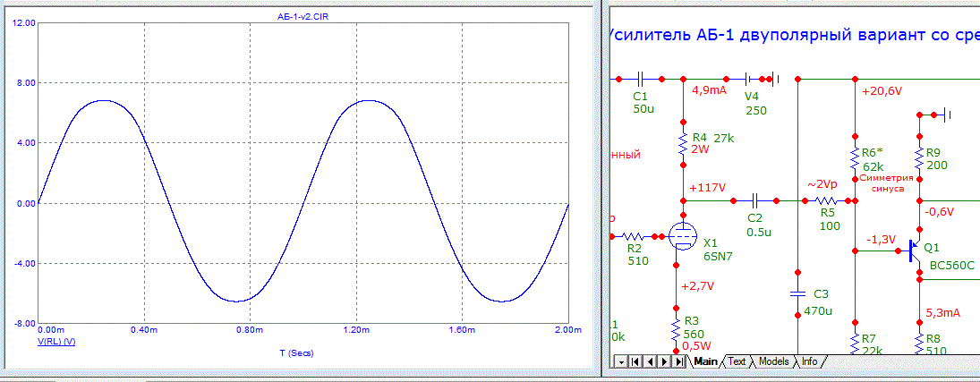
Task: Select the 6SN7 triode tube symbol X1
Action: (683, 236)
